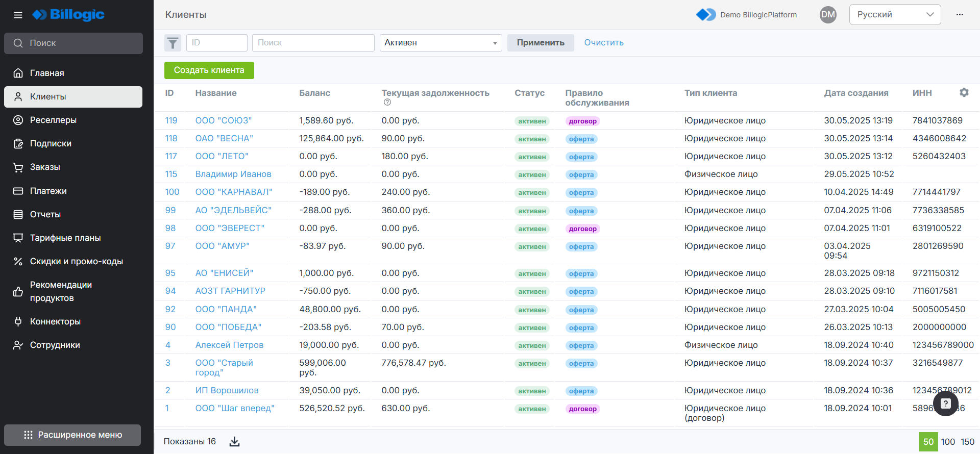Go to Подписки in the sidebar

[x=51, y=144]
